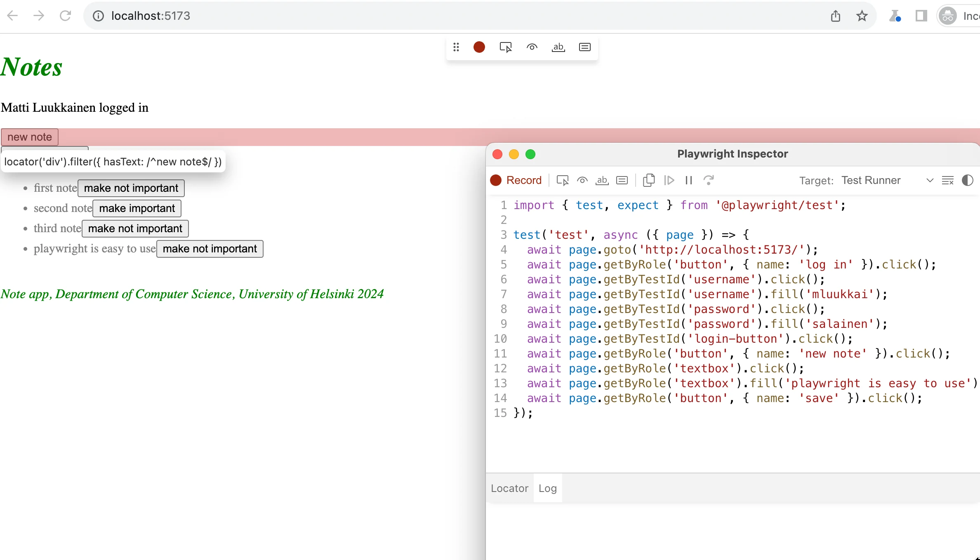Open Chrome Labs flask icon
This screenshot has width=980, height=560.
pos(895,16)
